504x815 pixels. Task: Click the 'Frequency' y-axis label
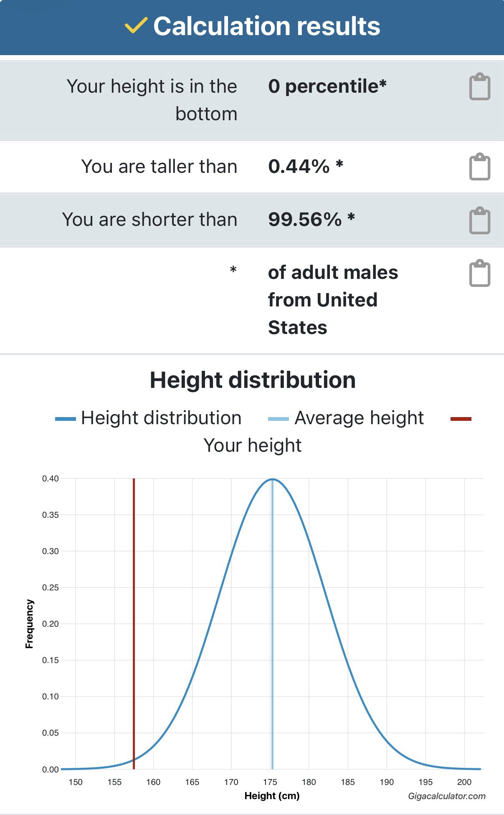tap(29, 624)
